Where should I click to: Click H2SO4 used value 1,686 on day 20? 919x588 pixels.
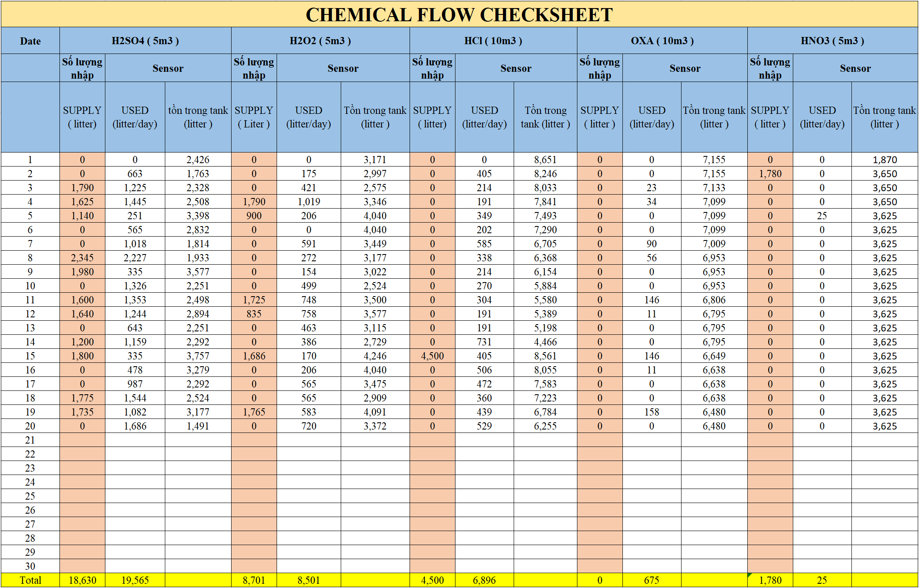point(135,426)
